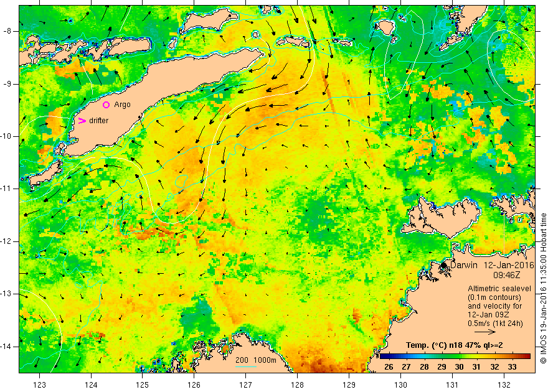Click the 'Darwin' city label
Image resolution: width=548 pixels, height=392 pixels.
pyautogui.click(x=464, y=265)
